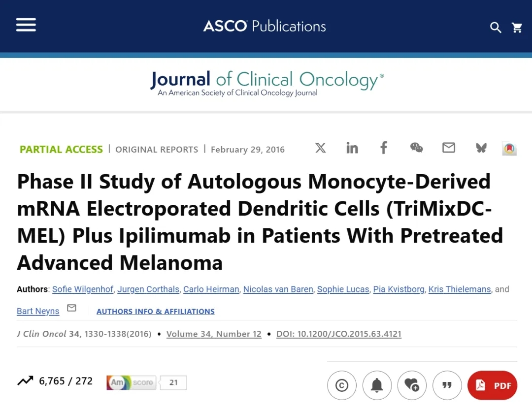Add article to favorites heart
This screenshot has width=532, height=409.
click(412, 385)
